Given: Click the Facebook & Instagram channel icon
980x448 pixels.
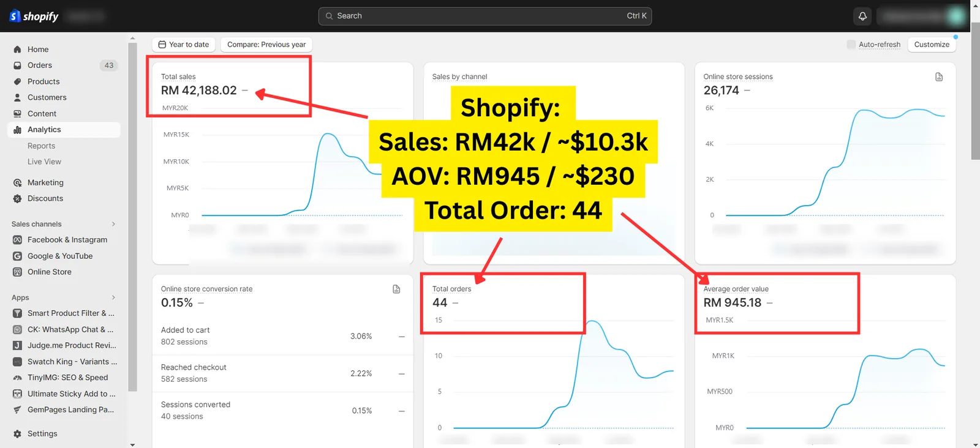Looking at the screenshot, I should pyautogui.click(x=17, y=240).
